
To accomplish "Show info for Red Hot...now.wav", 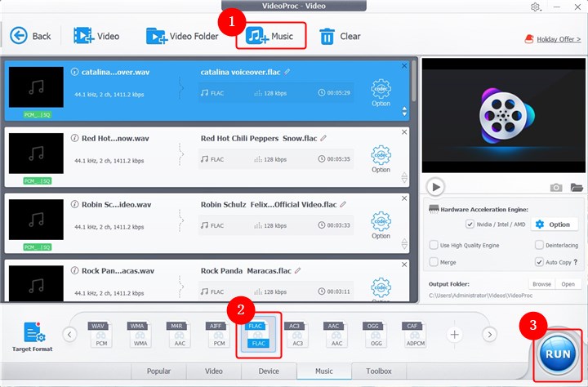I will coord(74,138).
